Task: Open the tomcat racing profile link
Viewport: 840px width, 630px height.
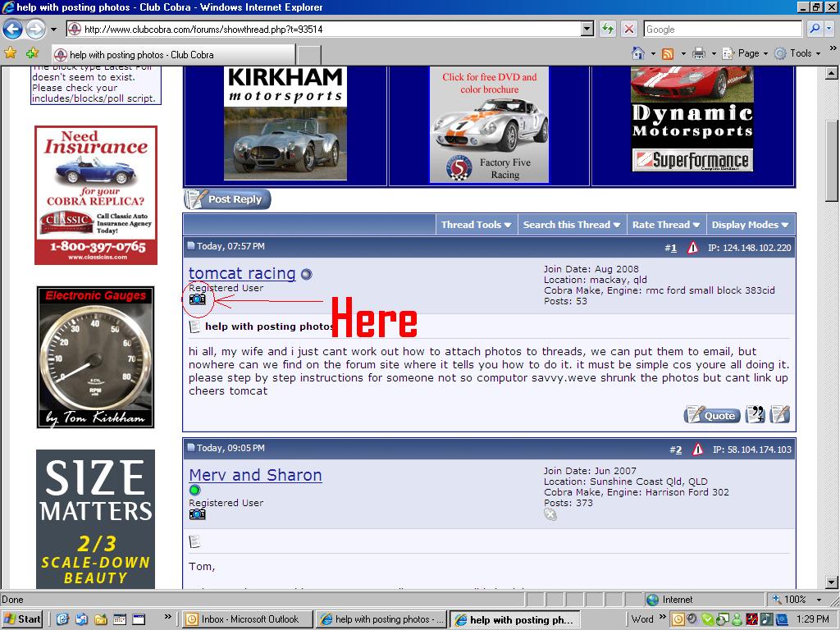Action: click(x=242, y=273)
